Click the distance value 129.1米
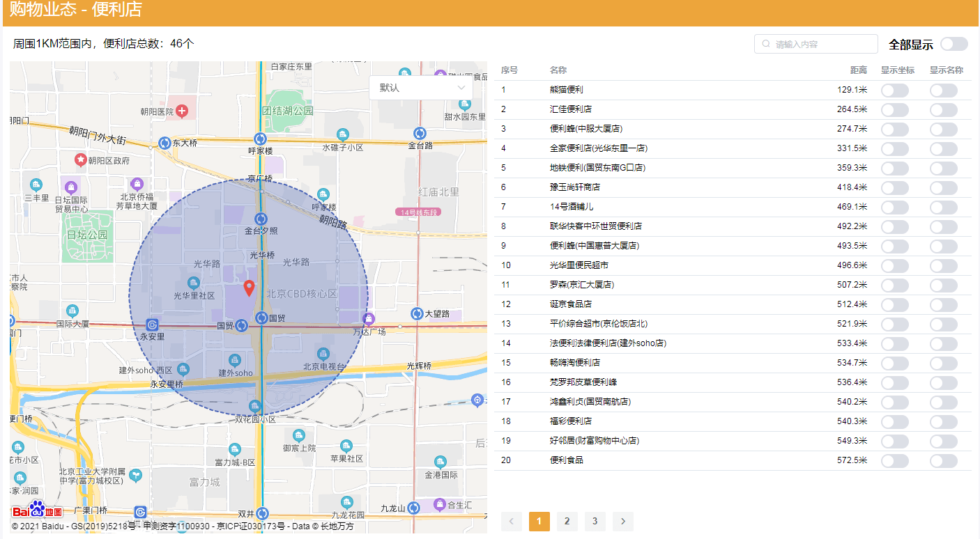980x539 pixels. click(852, 91)
